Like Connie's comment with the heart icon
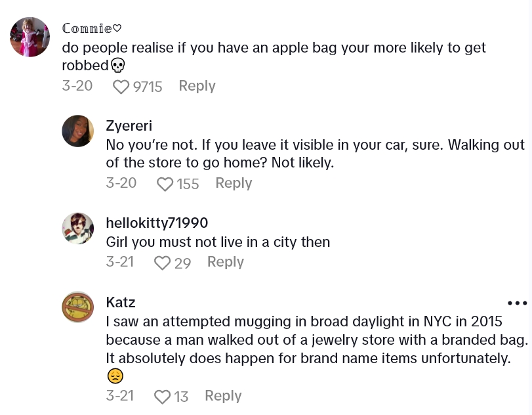532x415 pixels. (x=121, y=87)
